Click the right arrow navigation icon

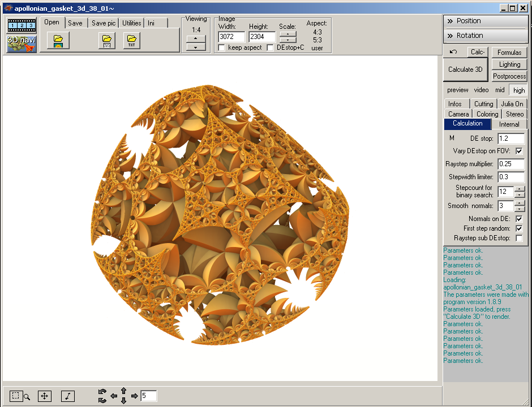tap(134, 396)
